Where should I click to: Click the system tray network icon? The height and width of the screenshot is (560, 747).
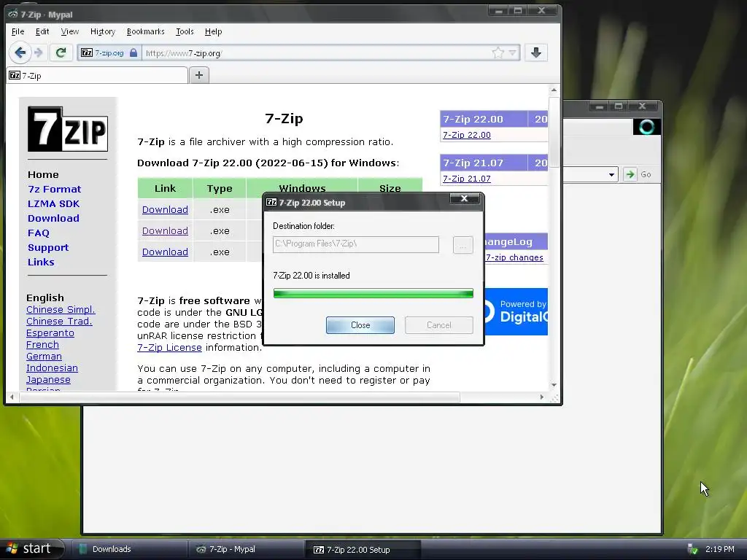(x=693, y=549)
